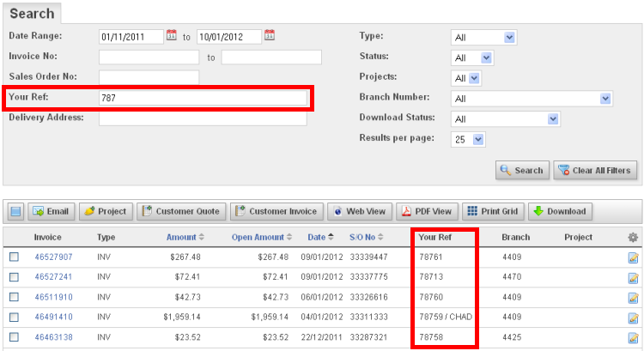Click the Customer Invoice button
The image size is (644, 351).
click(276, 211)
